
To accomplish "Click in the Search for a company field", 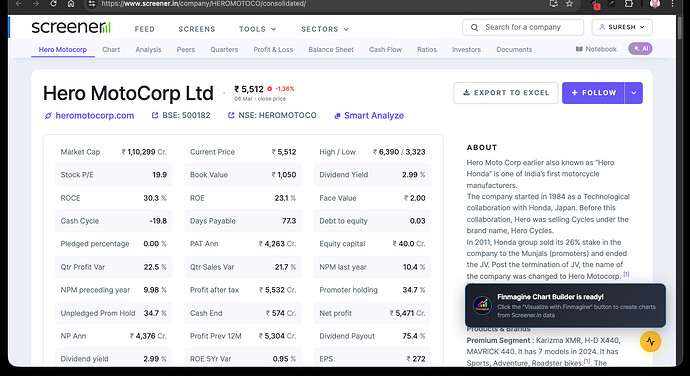I will [523, 27].
